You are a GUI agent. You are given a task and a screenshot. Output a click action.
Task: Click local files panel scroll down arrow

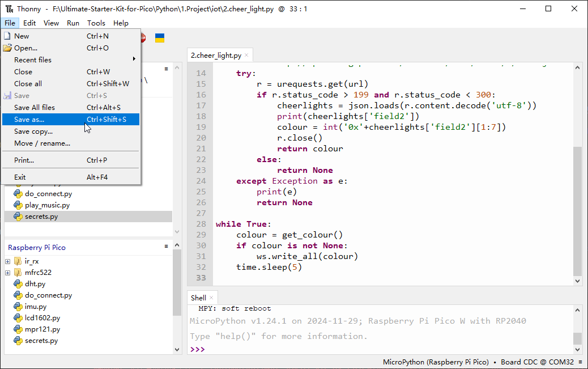(x=177, y=232)
